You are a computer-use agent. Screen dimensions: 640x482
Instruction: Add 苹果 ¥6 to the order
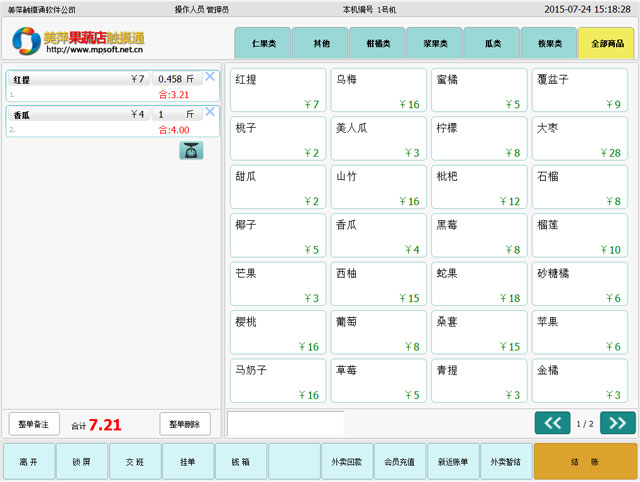tap(580, 333)
